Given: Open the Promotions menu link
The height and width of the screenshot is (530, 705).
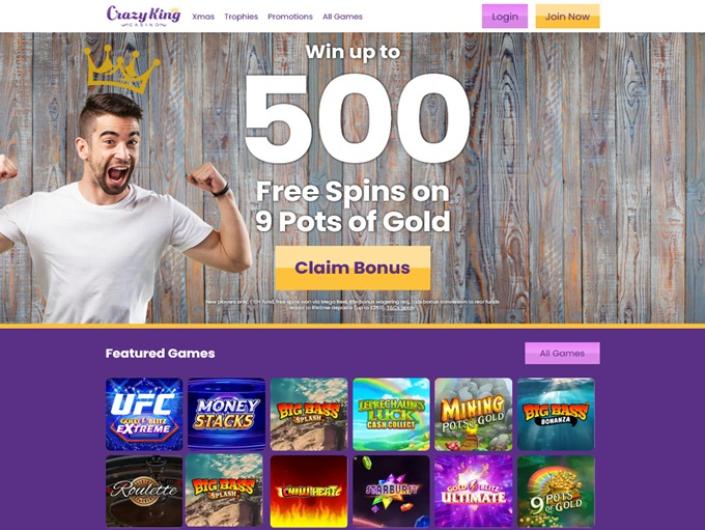Looking at the screenshot, I should point(290,17).
